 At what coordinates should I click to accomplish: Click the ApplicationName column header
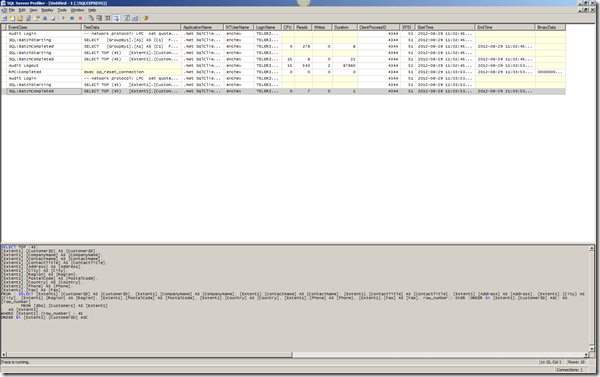pos(202,27)
